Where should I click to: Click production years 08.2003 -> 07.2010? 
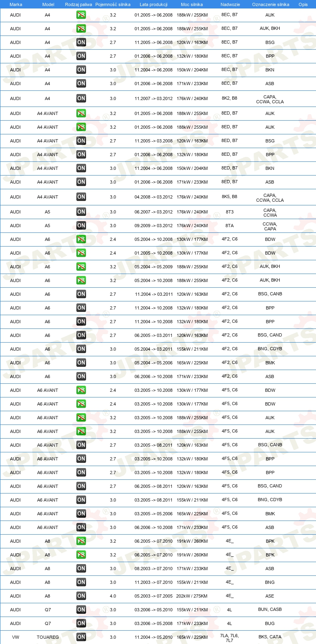154,569
